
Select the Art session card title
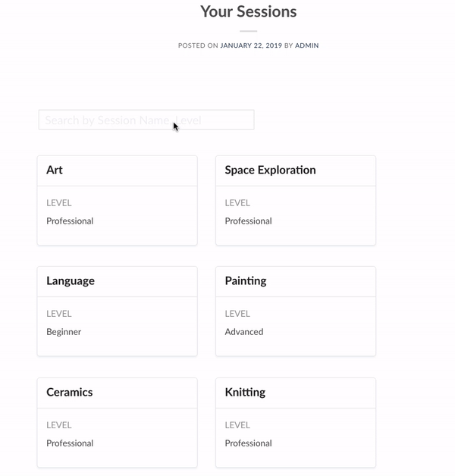[55, 170]
